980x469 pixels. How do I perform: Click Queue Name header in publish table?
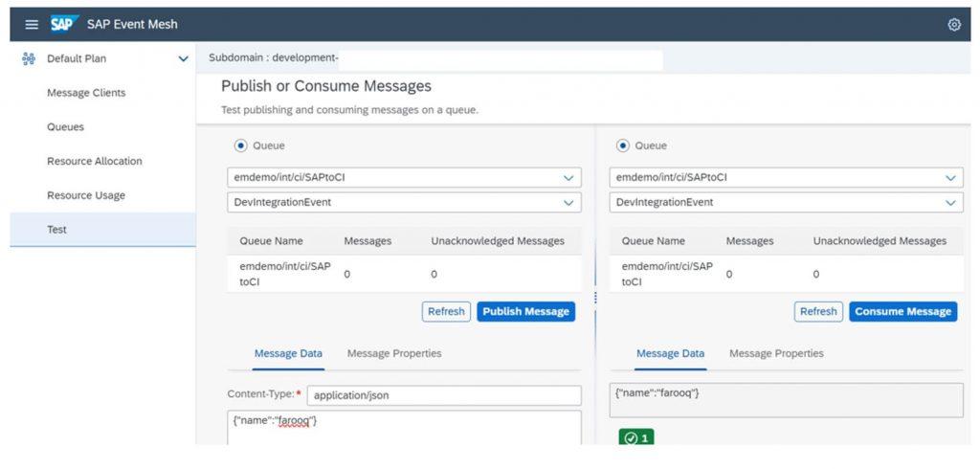pos(271,241)
